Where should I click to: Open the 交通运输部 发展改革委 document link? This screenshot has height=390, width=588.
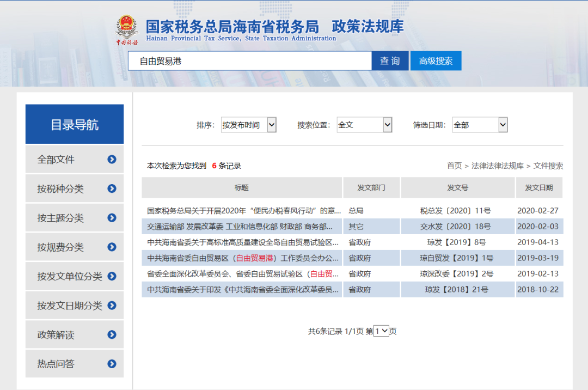click(x=240, y=227)
